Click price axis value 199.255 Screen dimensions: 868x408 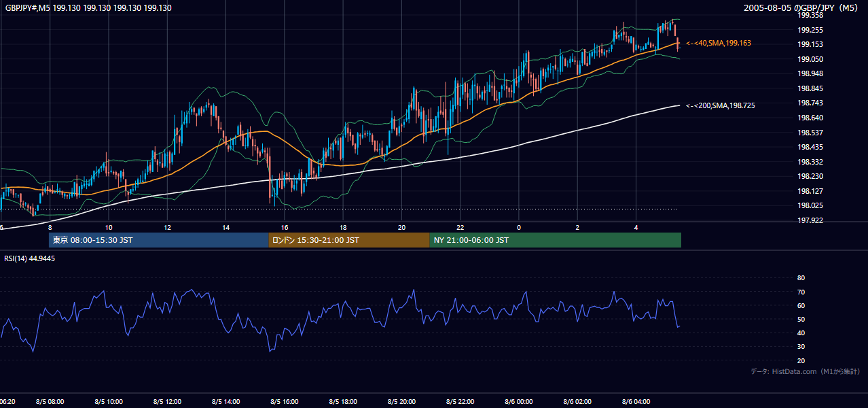point(810,30)
